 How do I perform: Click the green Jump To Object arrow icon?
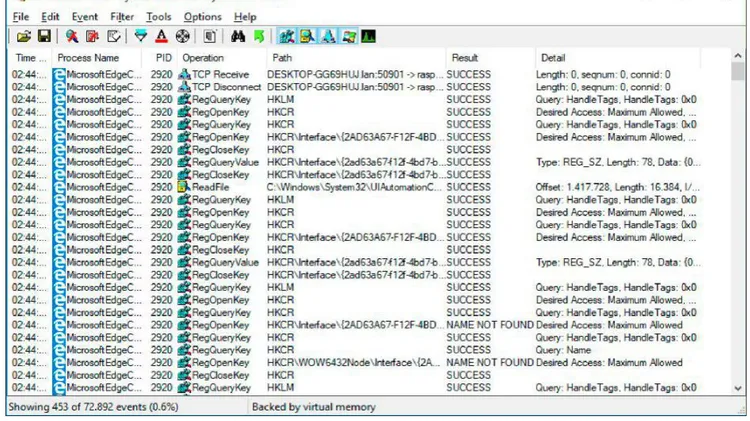point(259,36)
